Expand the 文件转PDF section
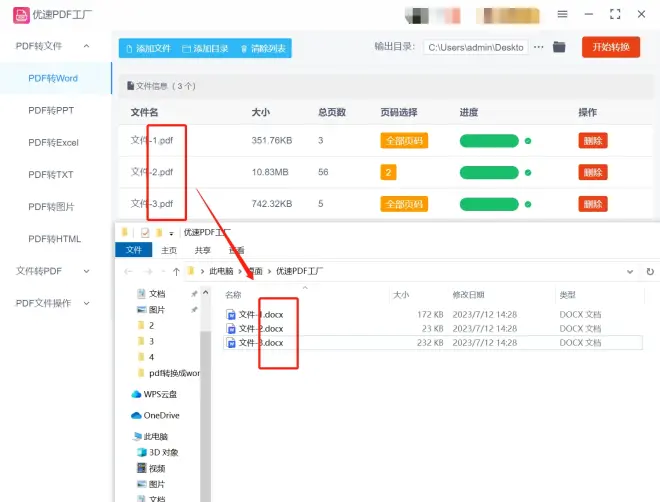Image resolution: width=660 pixels, height=502 pixels. (x=86, y=271)
